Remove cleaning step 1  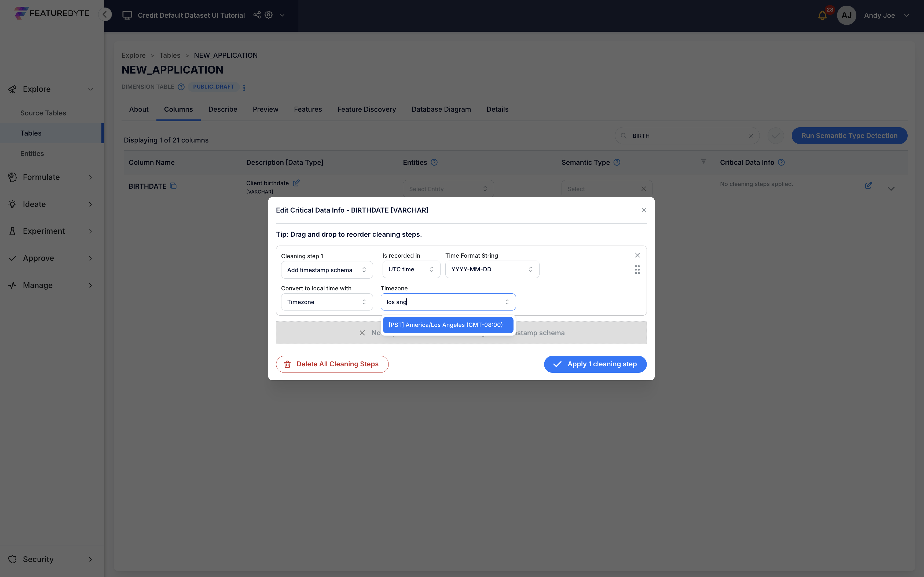pyautogui.click(x=637, y=255)
